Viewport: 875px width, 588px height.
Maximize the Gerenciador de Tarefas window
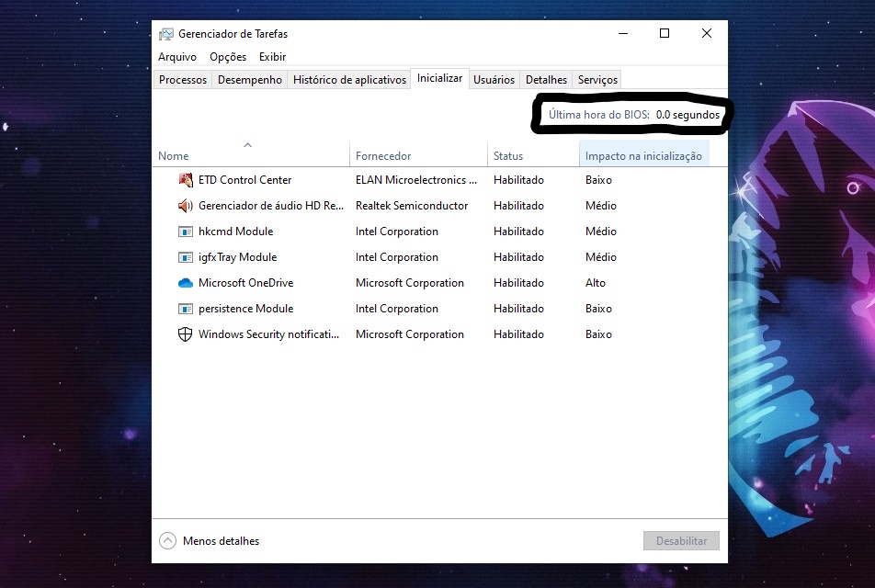pyautogui.click(x=664, y=33)
